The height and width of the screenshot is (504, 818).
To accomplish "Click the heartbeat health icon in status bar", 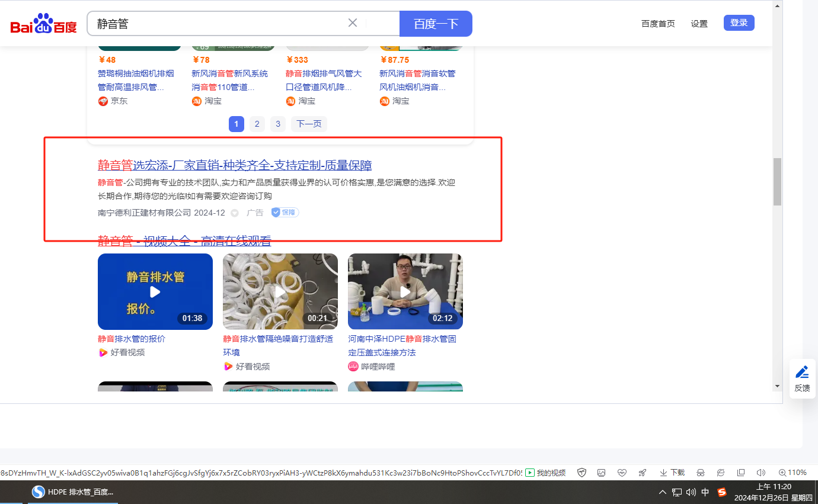I will (622, 473).
